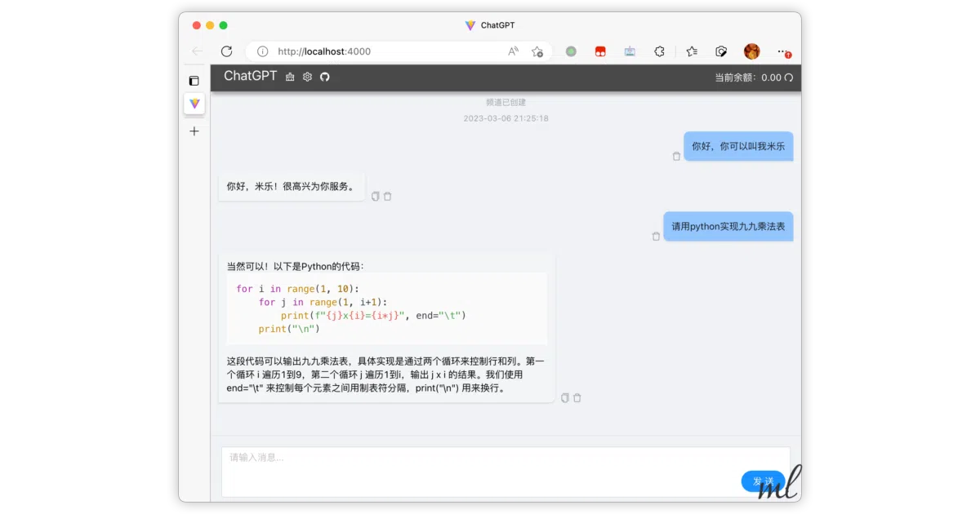
Task: Click the '你好，你可以叫我米乐' message bubble
Action: pos(738,147)
